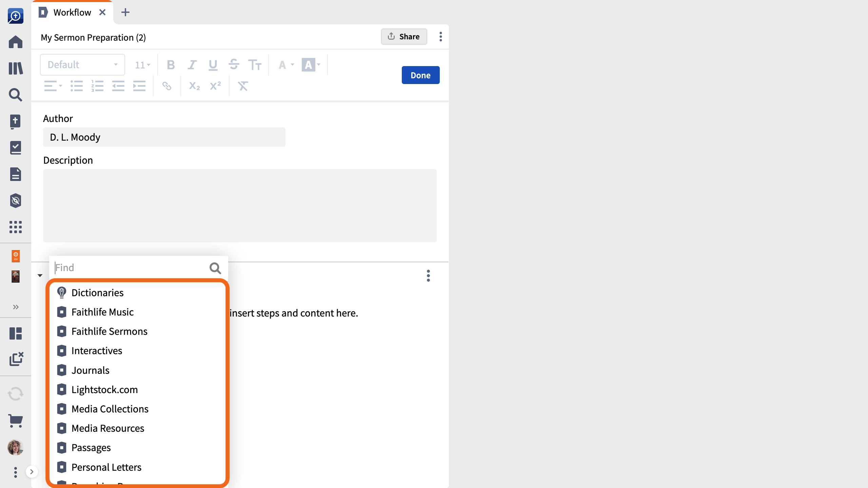Select Journals from the list
The image size is (868, 488).
pyautogui.click(x=137, y=370)
